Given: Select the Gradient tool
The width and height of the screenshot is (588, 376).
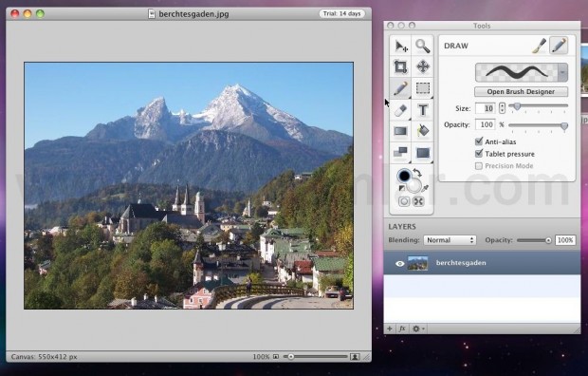Looking at the screenshot, I should (x=400, y=131).
